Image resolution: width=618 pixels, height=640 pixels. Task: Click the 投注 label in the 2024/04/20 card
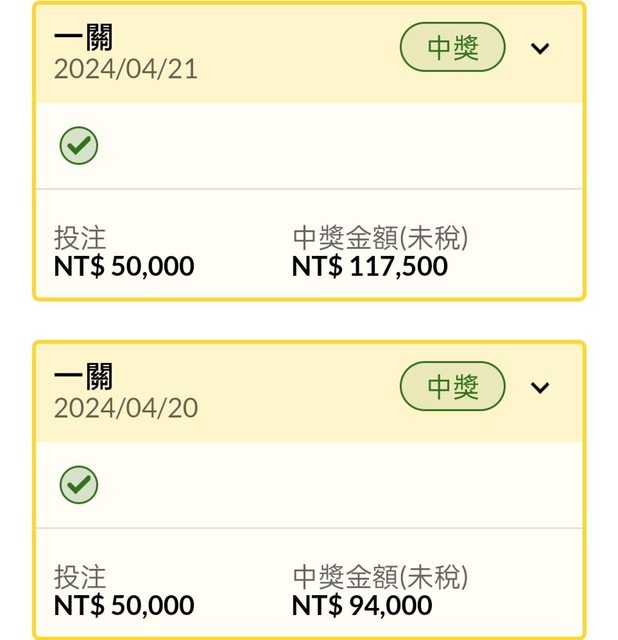click(x=80, y=578)
